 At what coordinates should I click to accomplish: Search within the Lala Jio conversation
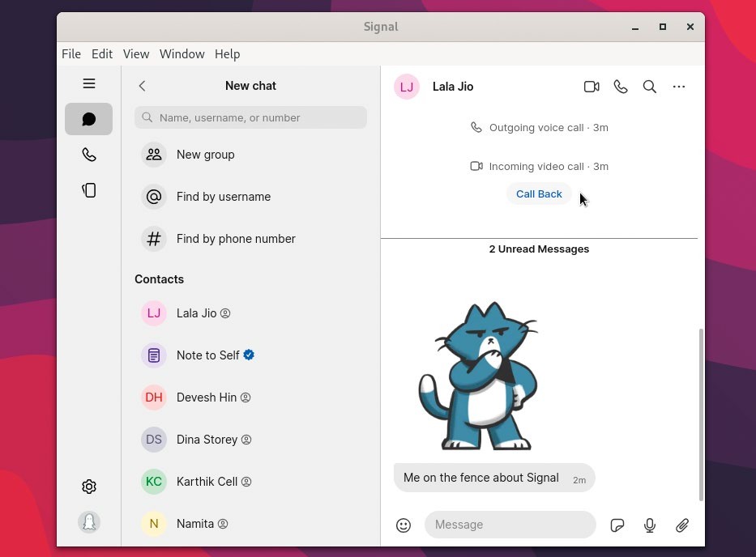point(649,87)
